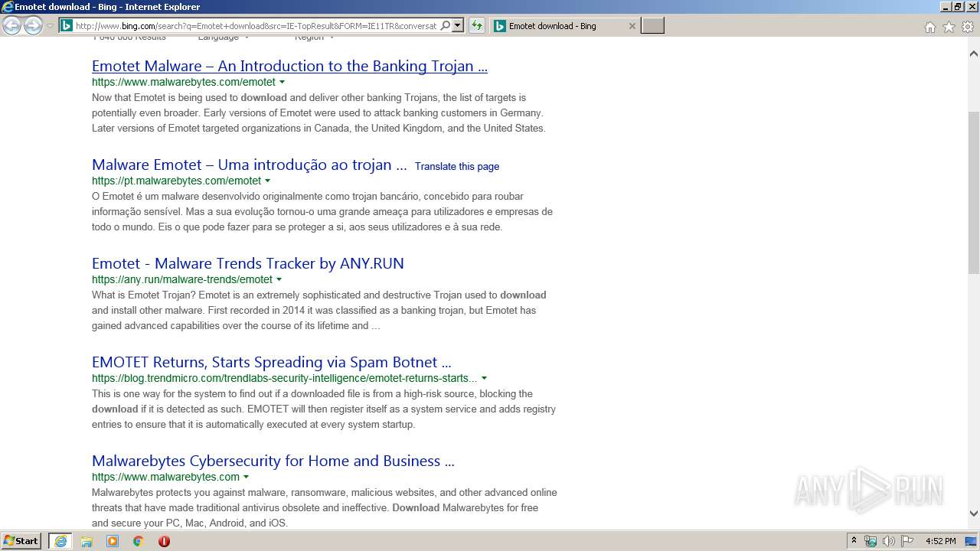Click the search magnifier in address bar
Image resolution: width=980 pixels, height=551 pixels.
tap(446, 25)
